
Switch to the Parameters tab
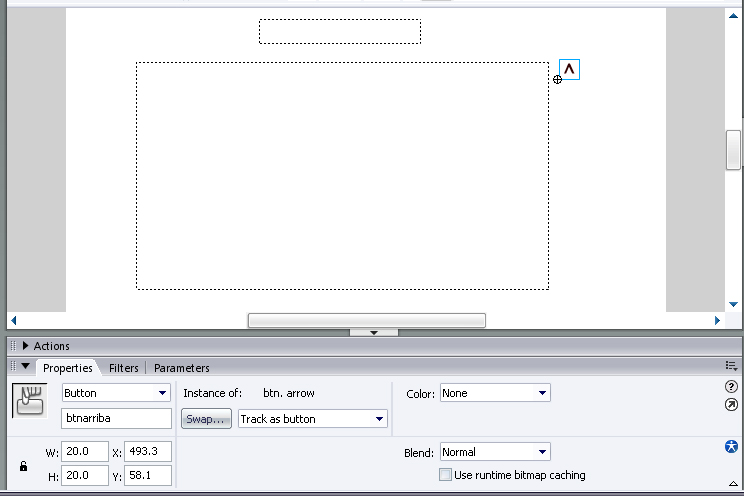(182, 368)
